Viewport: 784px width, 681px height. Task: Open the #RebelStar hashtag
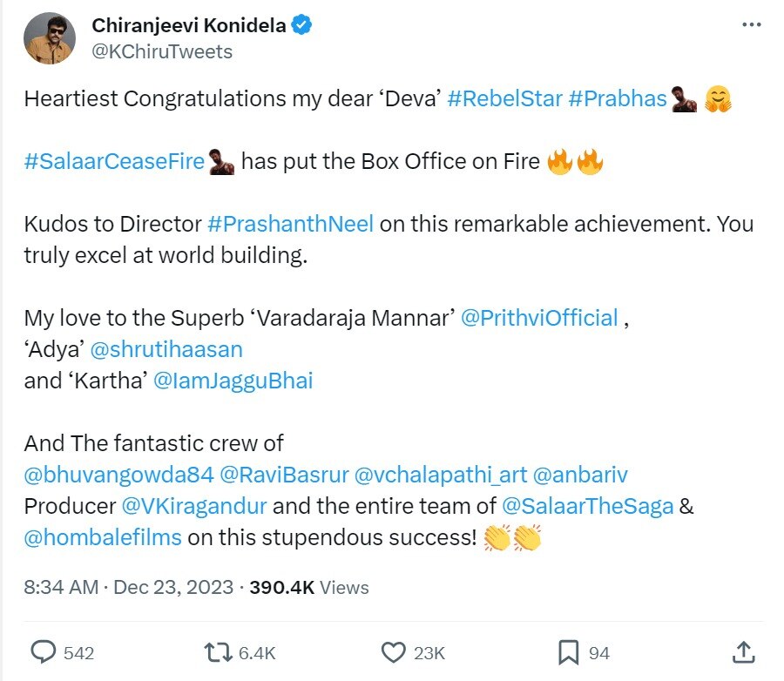coord(504,99)
